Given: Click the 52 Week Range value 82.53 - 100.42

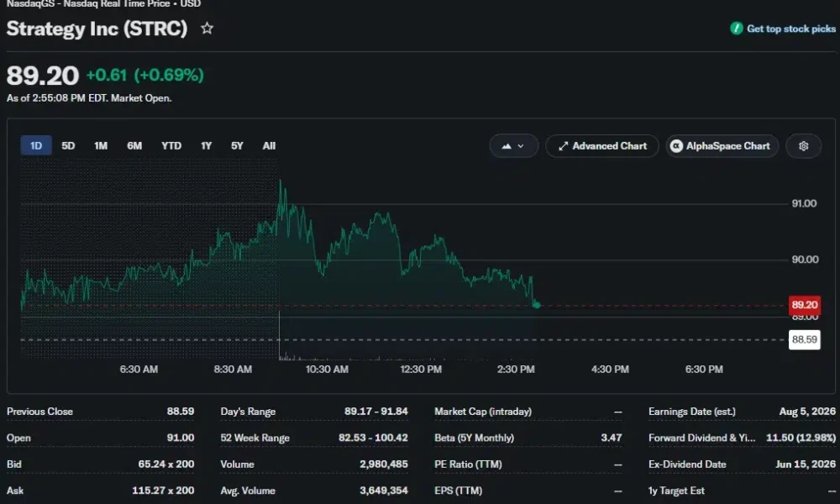Looking at the screenshot, I should tap(373, 438).
